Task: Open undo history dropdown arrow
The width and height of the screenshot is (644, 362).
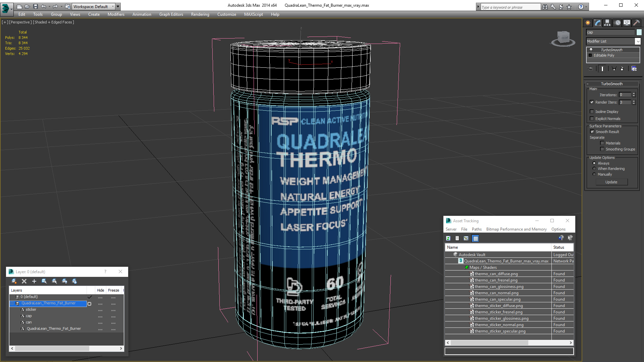Action: tap(50, 6)
